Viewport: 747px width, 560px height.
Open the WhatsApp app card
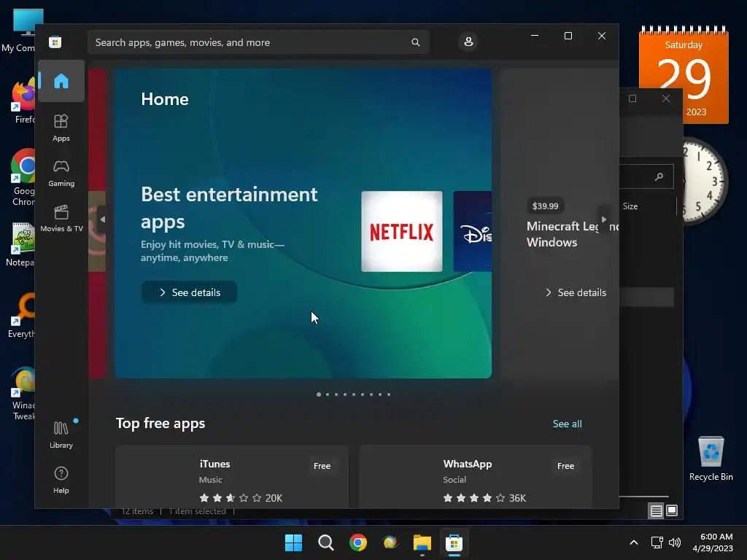pos(476,477)
